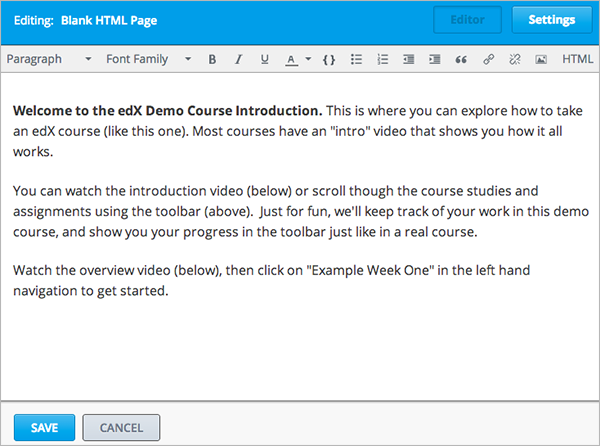Image resolution: width=600 pixels, height=446 pixels.
Task: Apply the text color with the A icon
Action: 291,59
